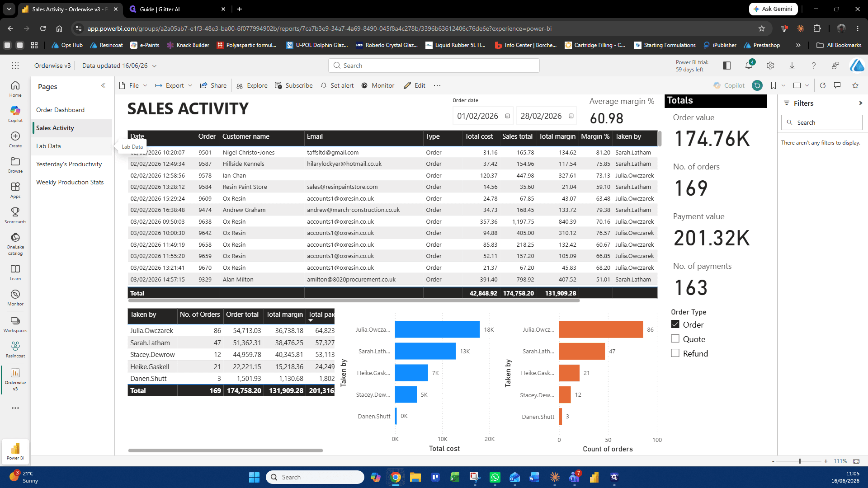Check the Refund order type checkbox

tap(675, 353)
